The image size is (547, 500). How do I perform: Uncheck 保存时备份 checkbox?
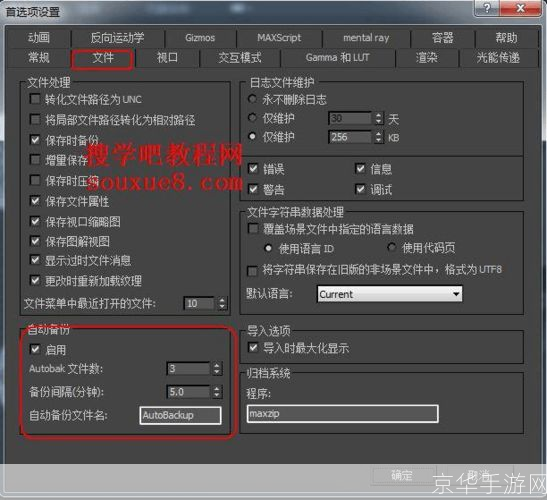(35, 140)
